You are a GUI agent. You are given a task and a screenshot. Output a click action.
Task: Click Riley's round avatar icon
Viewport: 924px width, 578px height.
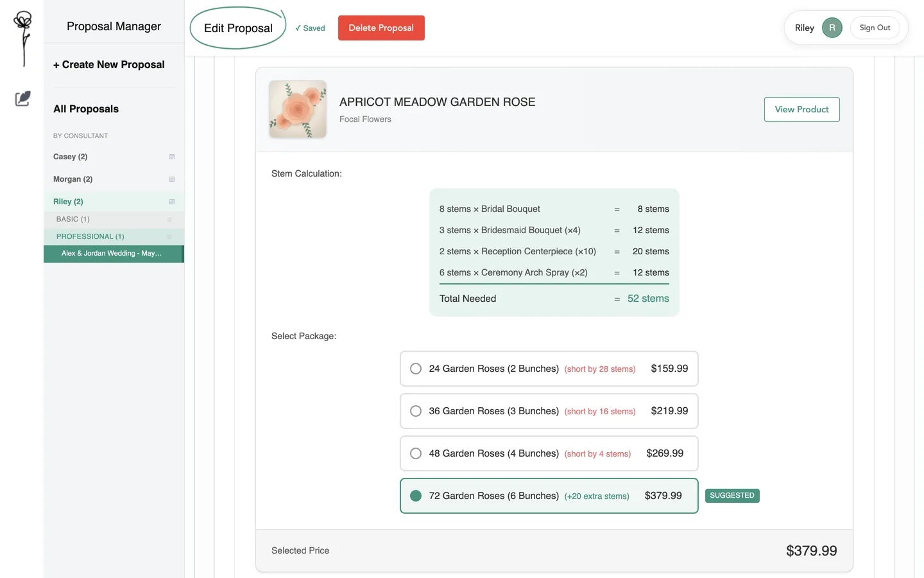pyautogui.click(x=832, y=28)
